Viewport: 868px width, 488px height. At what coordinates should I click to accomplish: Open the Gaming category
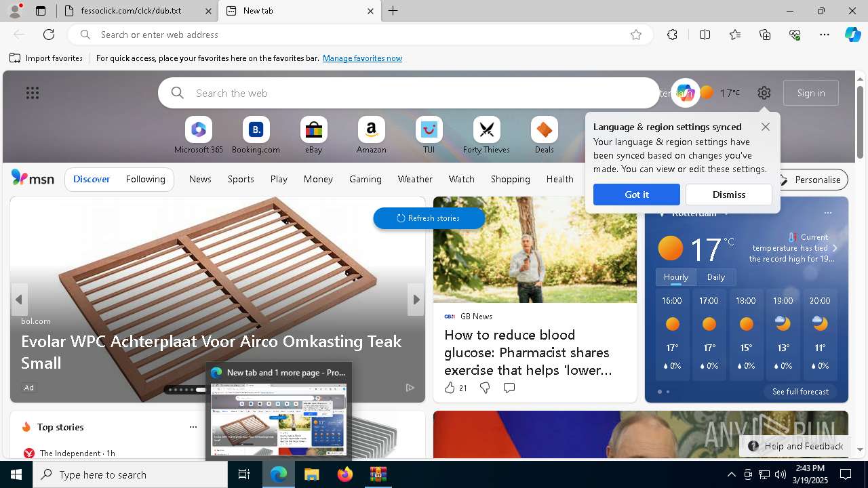point(365,179)
